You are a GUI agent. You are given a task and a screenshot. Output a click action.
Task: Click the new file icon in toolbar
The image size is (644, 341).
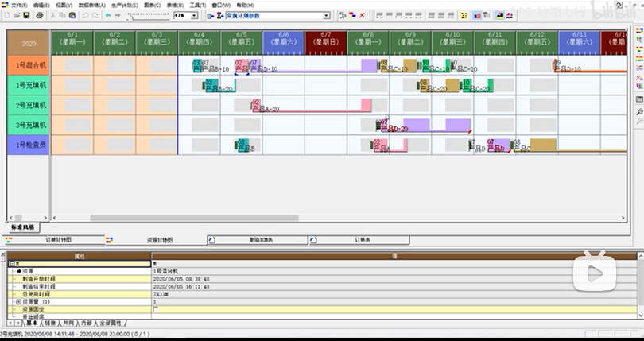(x=6, y=15)
